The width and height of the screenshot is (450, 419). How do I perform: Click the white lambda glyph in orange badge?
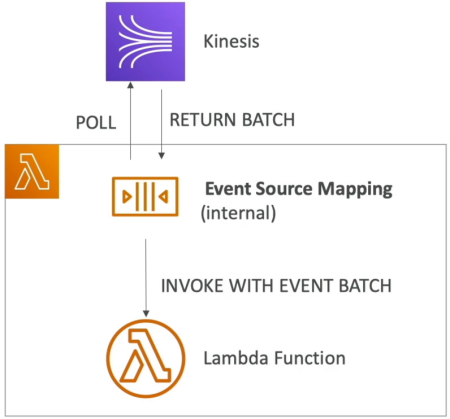click(x=32, y=171)
